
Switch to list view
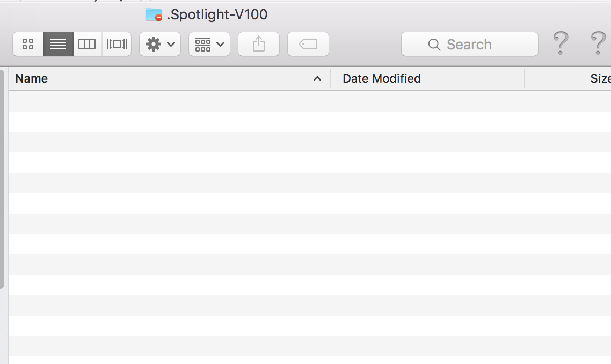coord(58,45)
